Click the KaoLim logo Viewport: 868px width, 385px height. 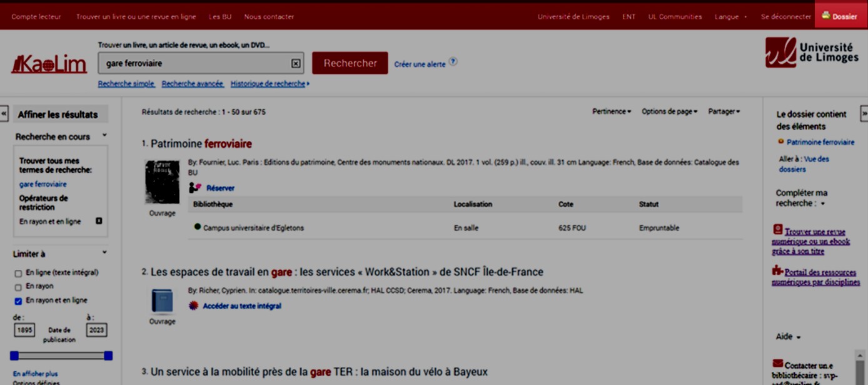coord(49,64)
